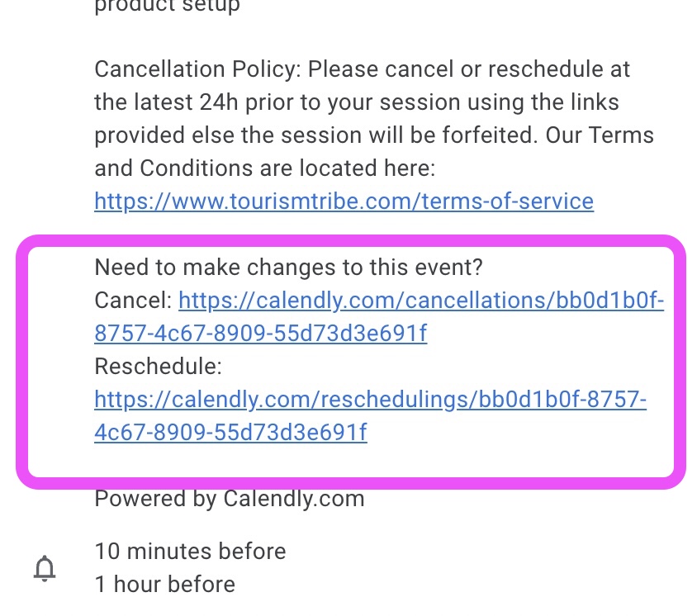Click the wrapped second line of the cancel URL

(x=260, y=334)
